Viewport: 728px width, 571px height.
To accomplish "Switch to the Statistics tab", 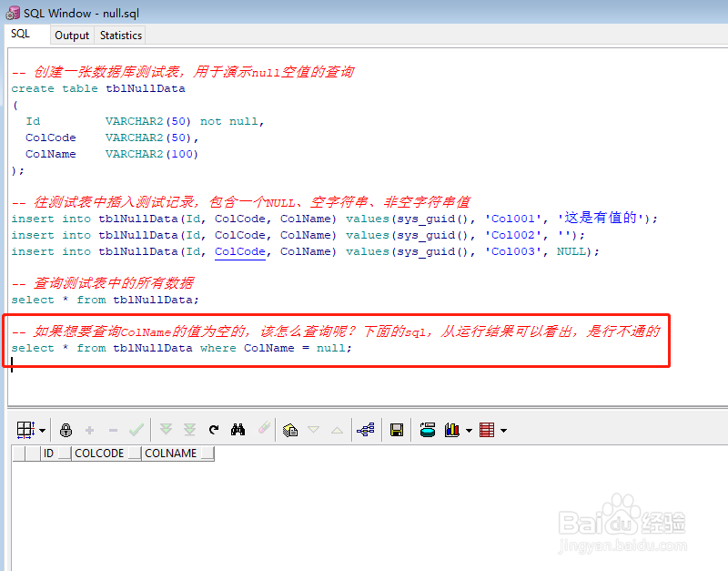I will point(120,35).
